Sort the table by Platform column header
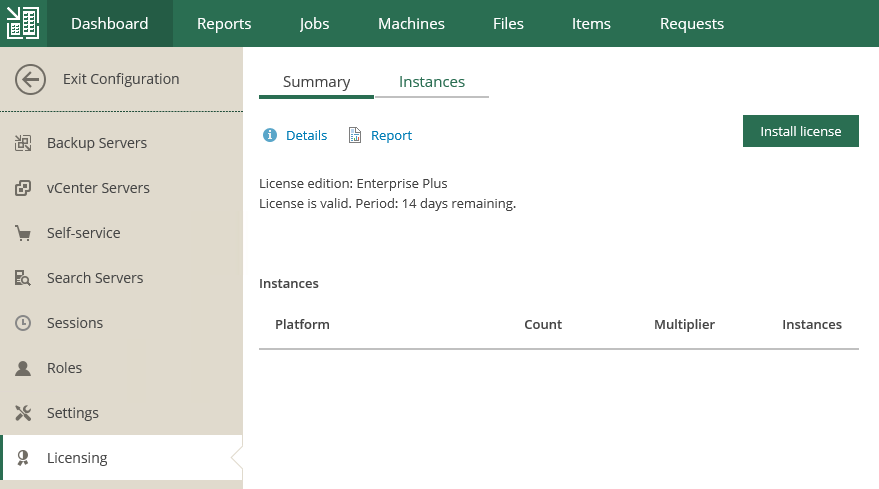Viewport: 879px width, 489px height. tap(302, 324)
